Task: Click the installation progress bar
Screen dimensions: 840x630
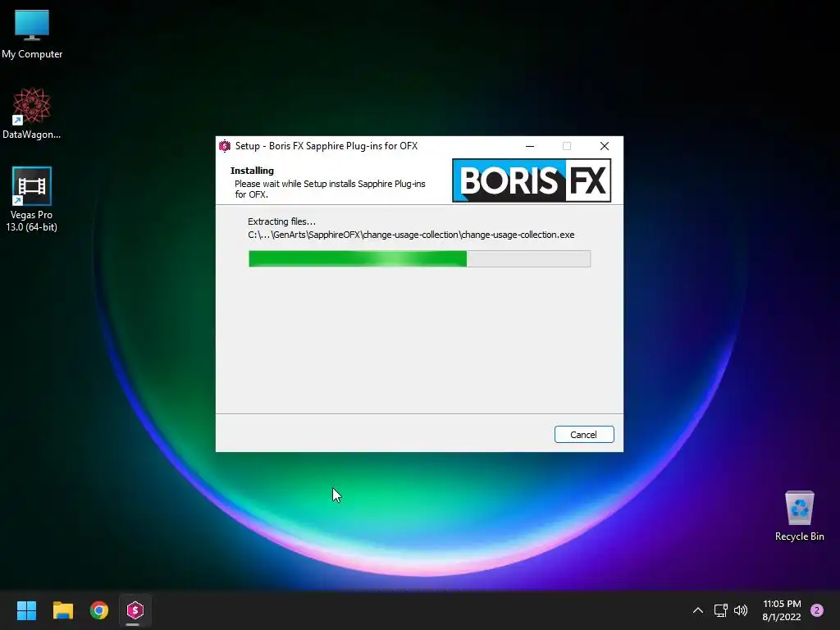Action: pyautogui.click(x=419, y=258)
